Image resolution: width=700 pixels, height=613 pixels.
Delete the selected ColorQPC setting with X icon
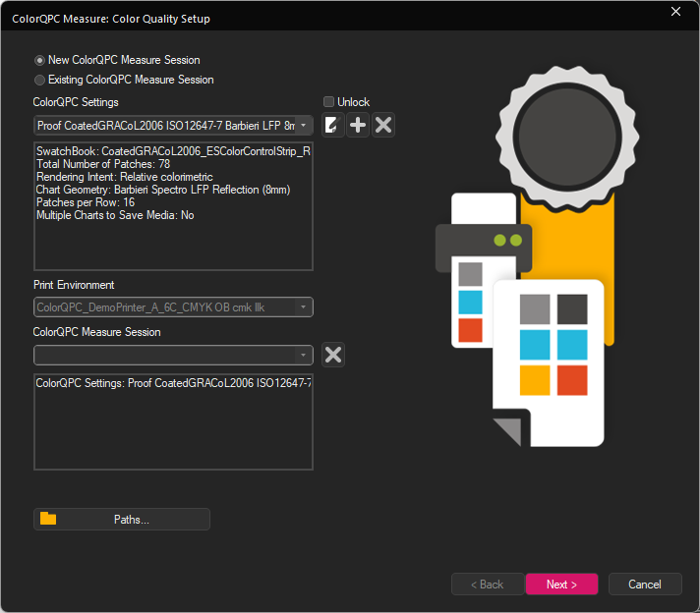pyautogui.click(x=383, y=125)
